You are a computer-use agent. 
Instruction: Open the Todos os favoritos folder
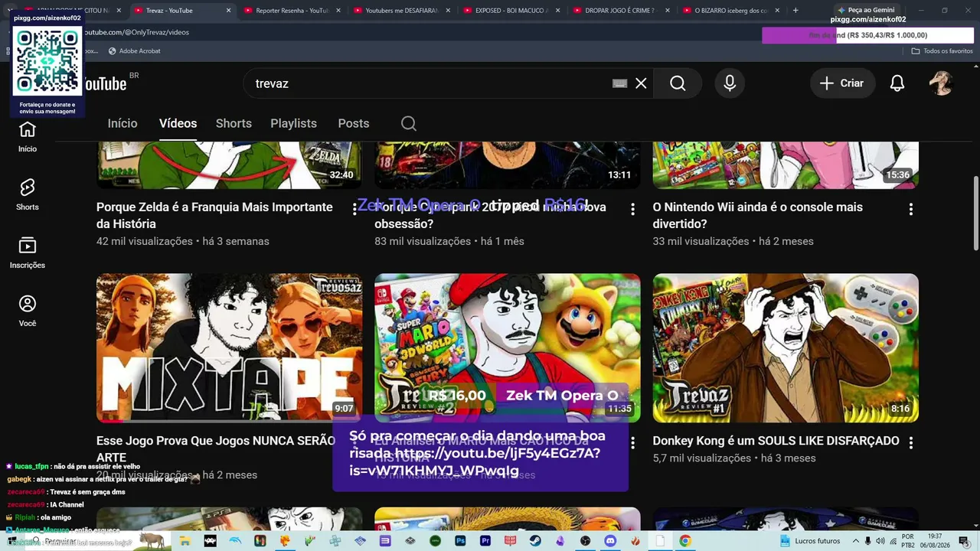[x=942, y=51]
